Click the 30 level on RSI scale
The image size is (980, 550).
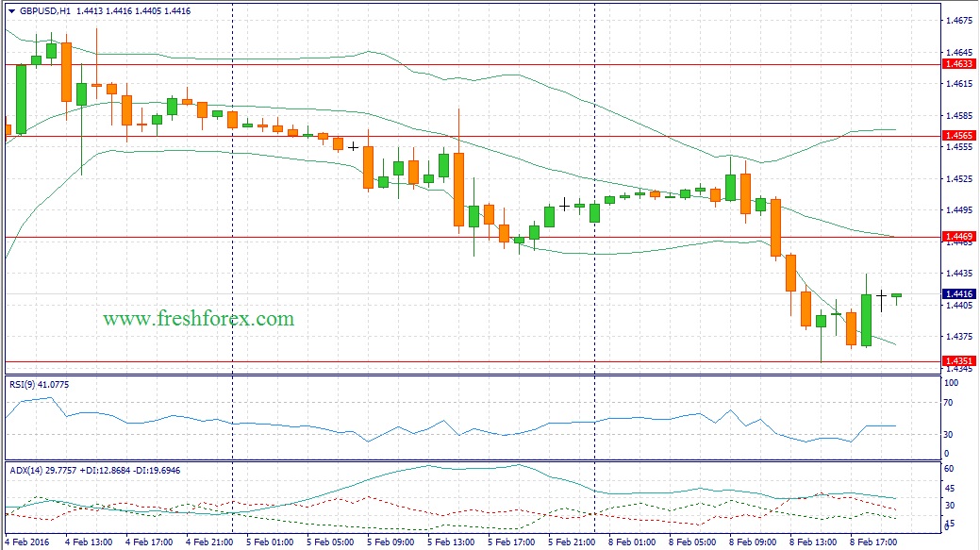949,435
